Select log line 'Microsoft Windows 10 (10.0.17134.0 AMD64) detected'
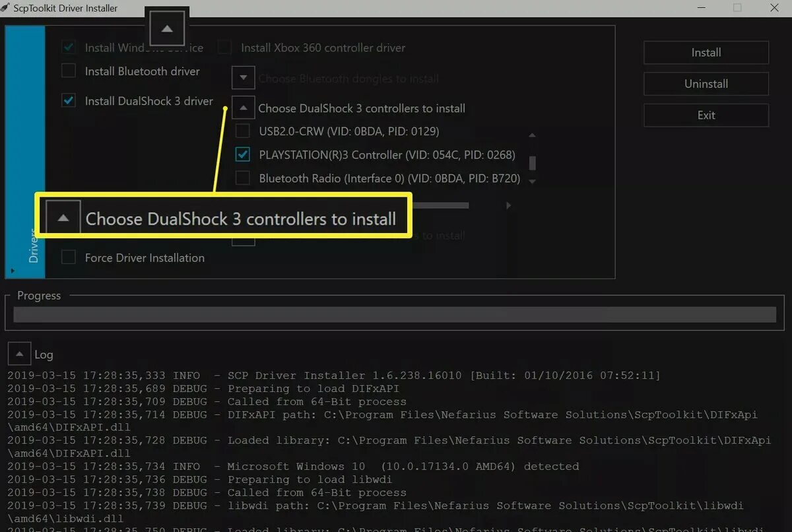The image size is (792, 532). (293, 466)
